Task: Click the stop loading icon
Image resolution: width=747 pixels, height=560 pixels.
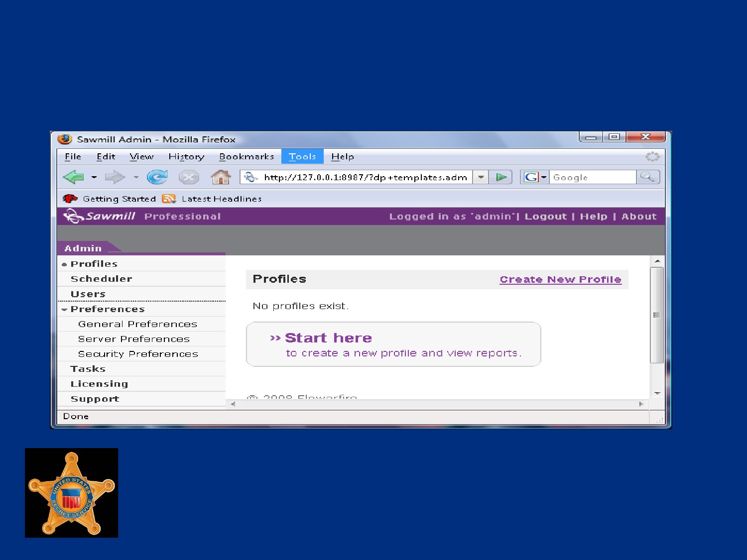Action: pos(189,177)
